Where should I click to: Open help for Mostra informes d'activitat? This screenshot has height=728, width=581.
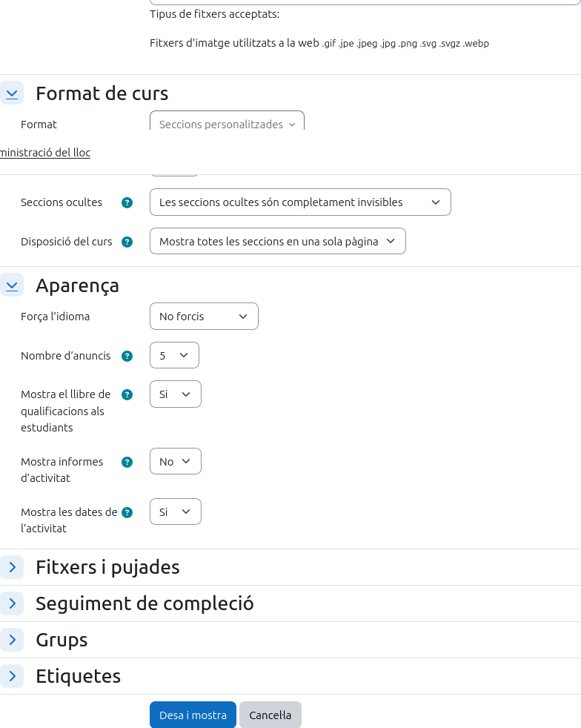pyautogui.click(x=127, y=462)
